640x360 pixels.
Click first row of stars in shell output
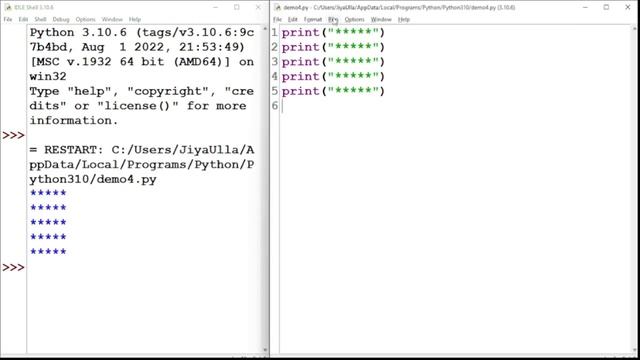tap(48, 193)
